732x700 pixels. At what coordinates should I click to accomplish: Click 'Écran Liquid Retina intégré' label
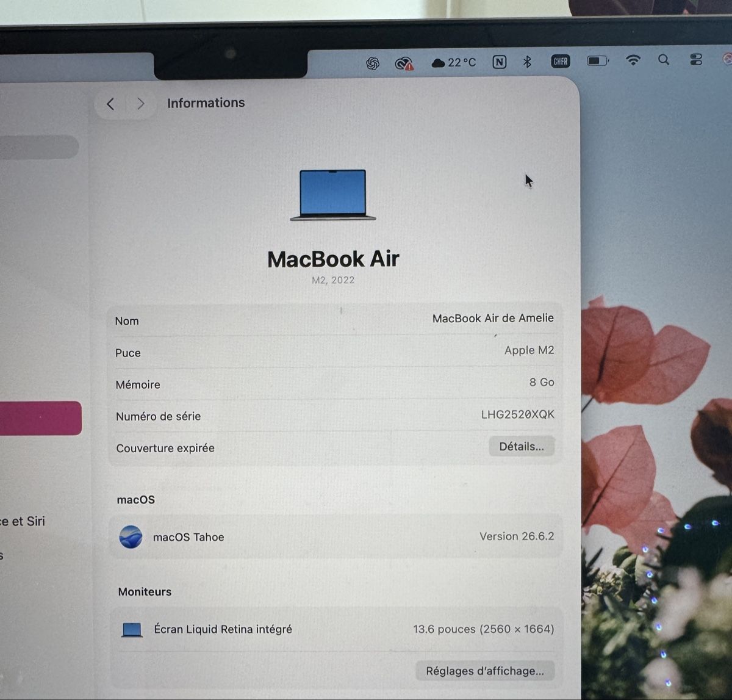[223, 629]
